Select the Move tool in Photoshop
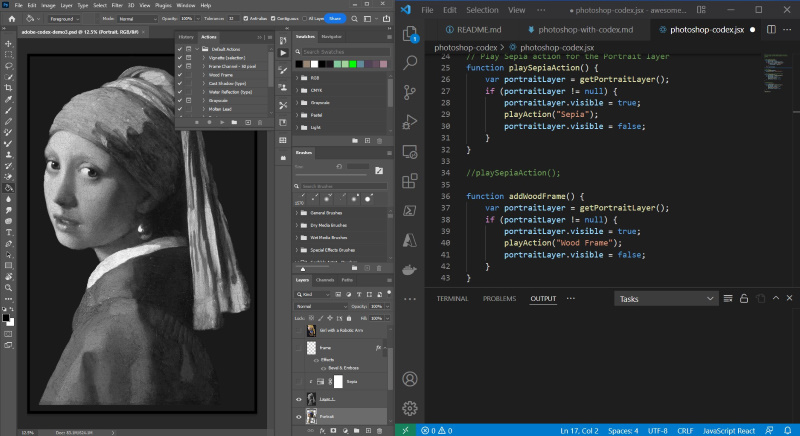This screenshot has width=800, height=436. coord(8,43)
